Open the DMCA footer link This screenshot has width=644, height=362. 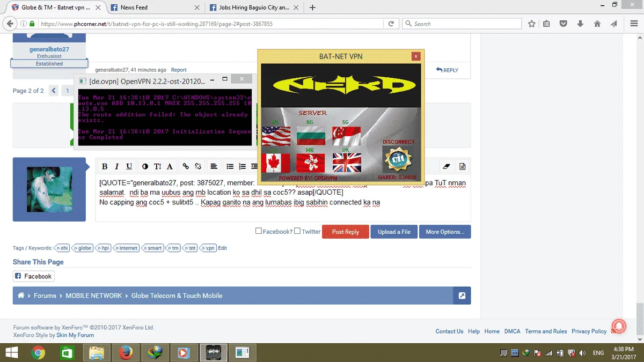(x=512, y=331)
